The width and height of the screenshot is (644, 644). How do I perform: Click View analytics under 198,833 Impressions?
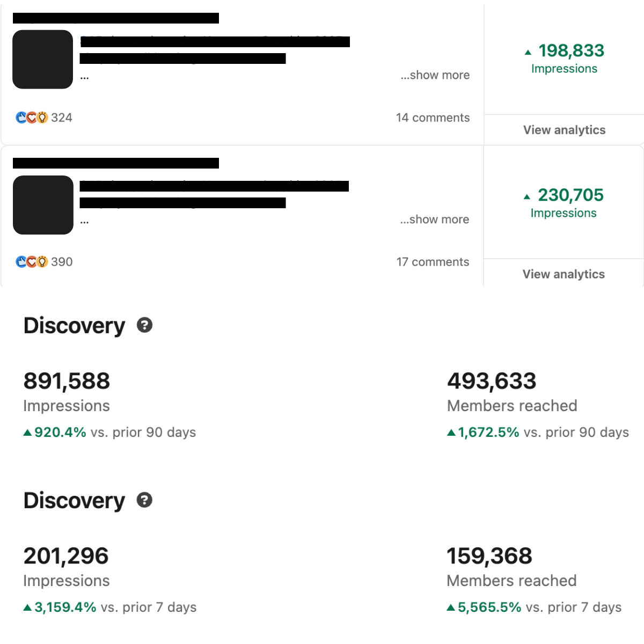tap(564, 130)
